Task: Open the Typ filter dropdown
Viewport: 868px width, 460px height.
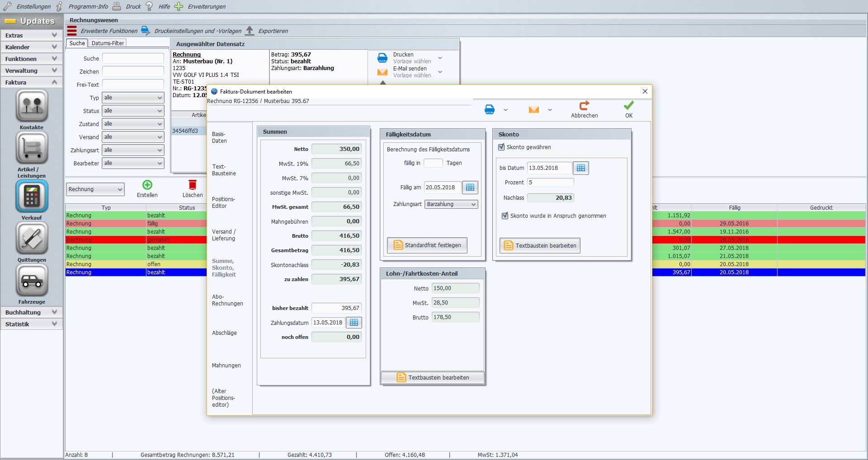Action: tap(133, 98)
